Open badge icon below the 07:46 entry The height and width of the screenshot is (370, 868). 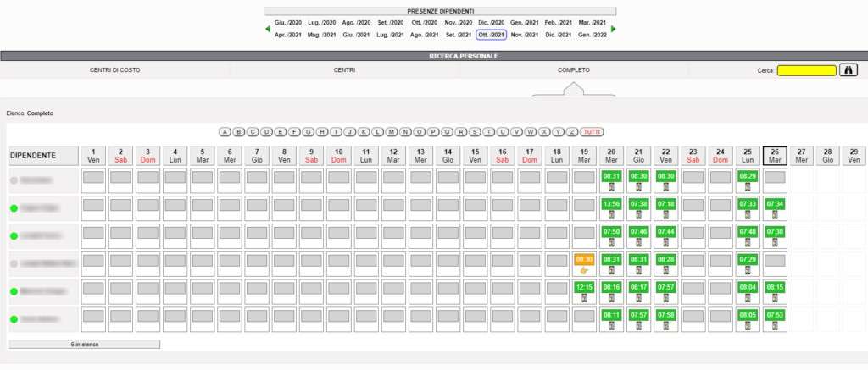click(638, 242)
